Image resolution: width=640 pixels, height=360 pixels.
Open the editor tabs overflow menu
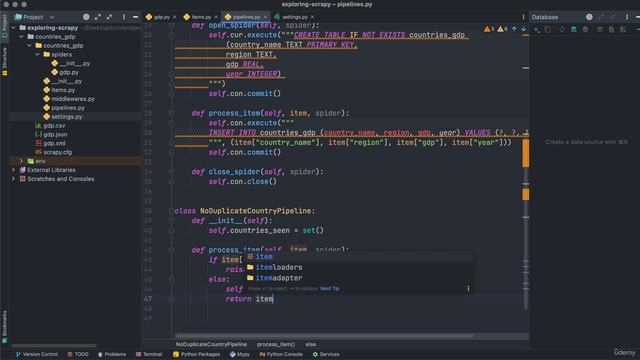coord(523,17)
